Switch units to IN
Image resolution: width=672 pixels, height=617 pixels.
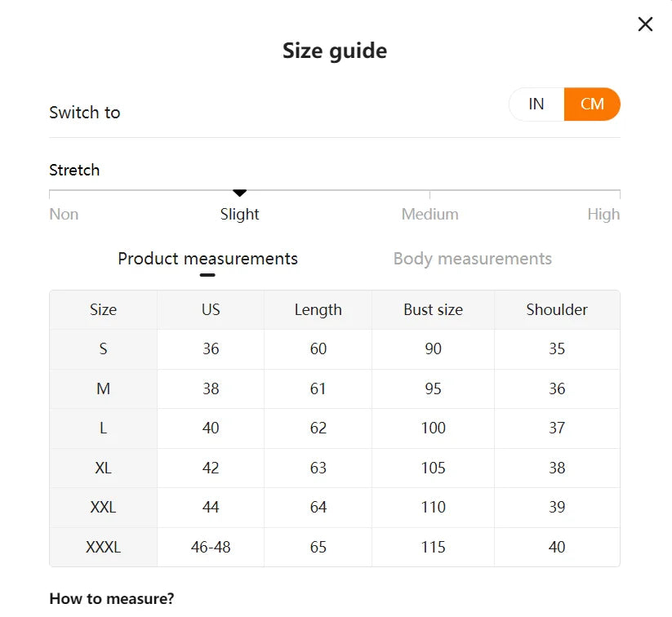tap(536, 104)
